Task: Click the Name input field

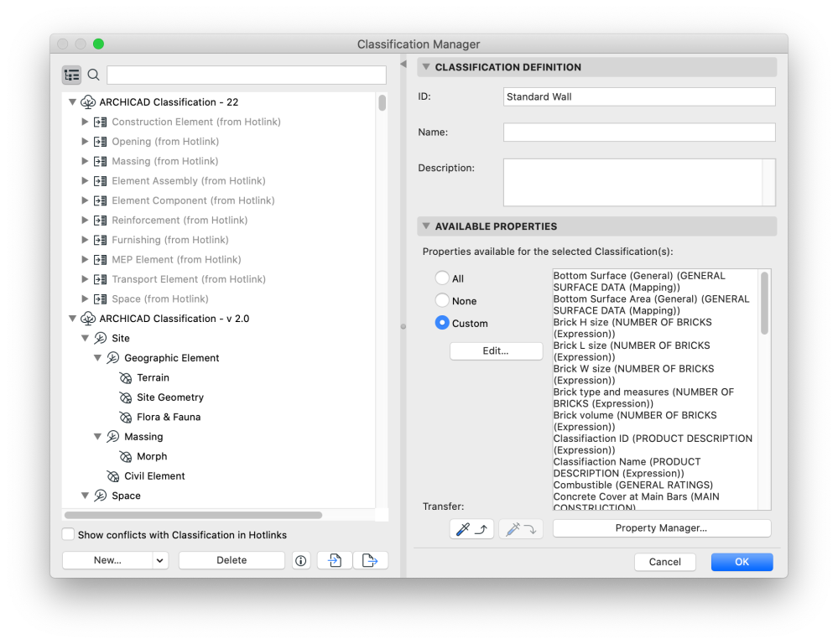Action: pos(639,132)
